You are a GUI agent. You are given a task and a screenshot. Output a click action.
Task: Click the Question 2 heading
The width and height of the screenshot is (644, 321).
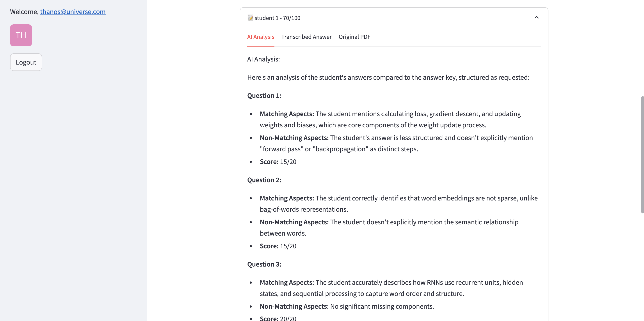pyautogui.click(x=264, y=180)
